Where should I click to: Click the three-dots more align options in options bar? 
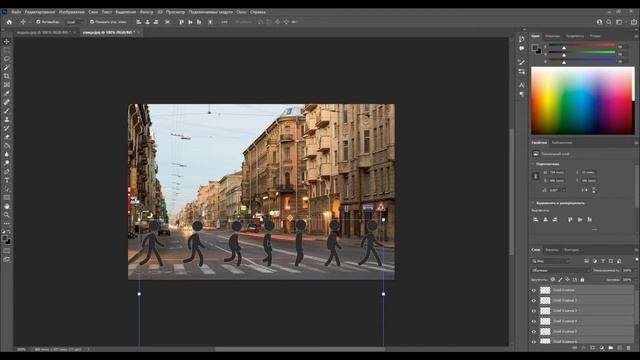(224, 22)
